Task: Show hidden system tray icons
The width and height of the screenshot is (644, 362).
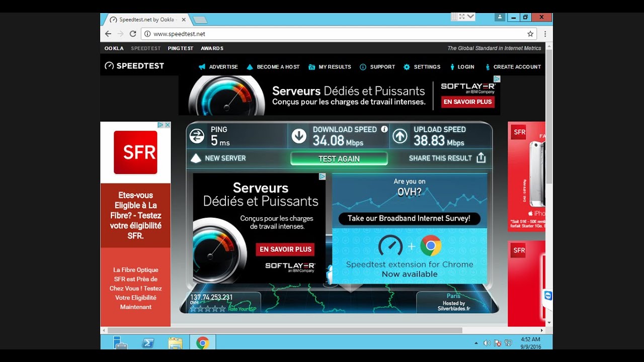Action: point(476,343)
